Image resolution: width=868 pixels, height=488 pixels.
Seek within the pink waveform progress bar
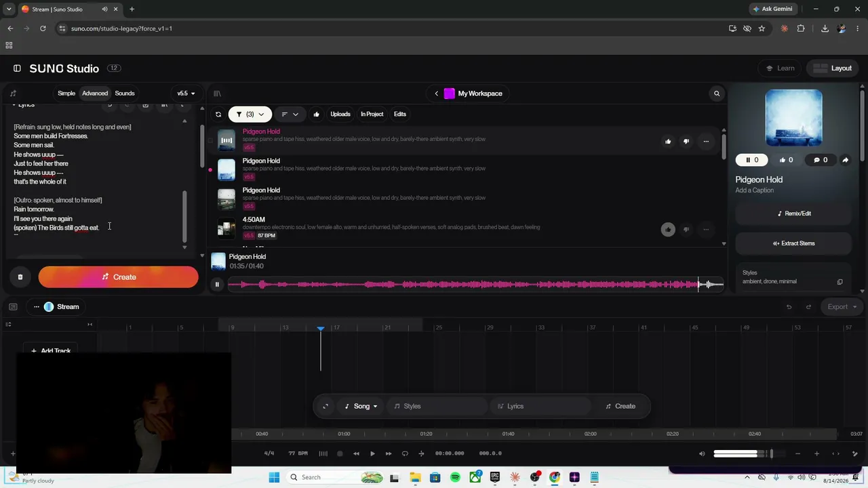point(475,285)
